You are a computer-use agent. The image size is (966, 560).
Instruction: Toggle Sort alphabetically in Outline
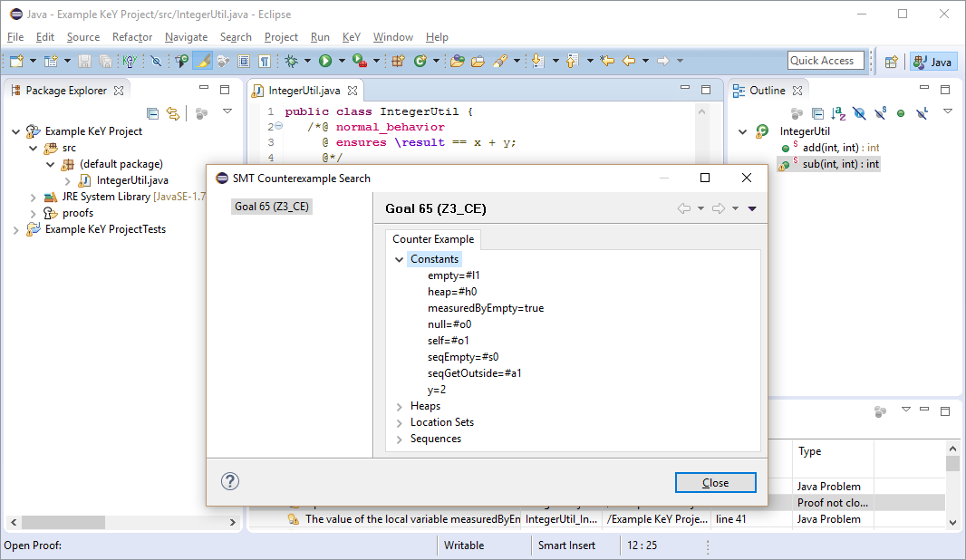[838, 113]
